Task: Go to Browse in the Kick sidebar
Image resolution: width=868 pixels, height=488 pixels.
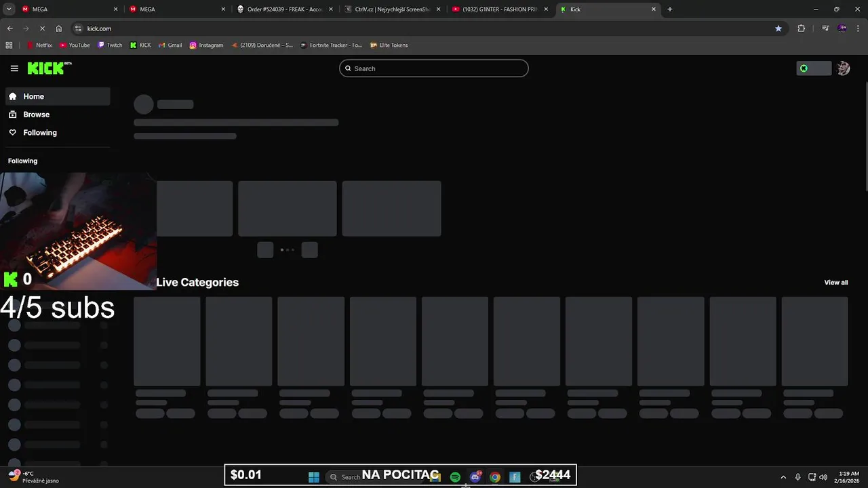Action: (58, 115)
